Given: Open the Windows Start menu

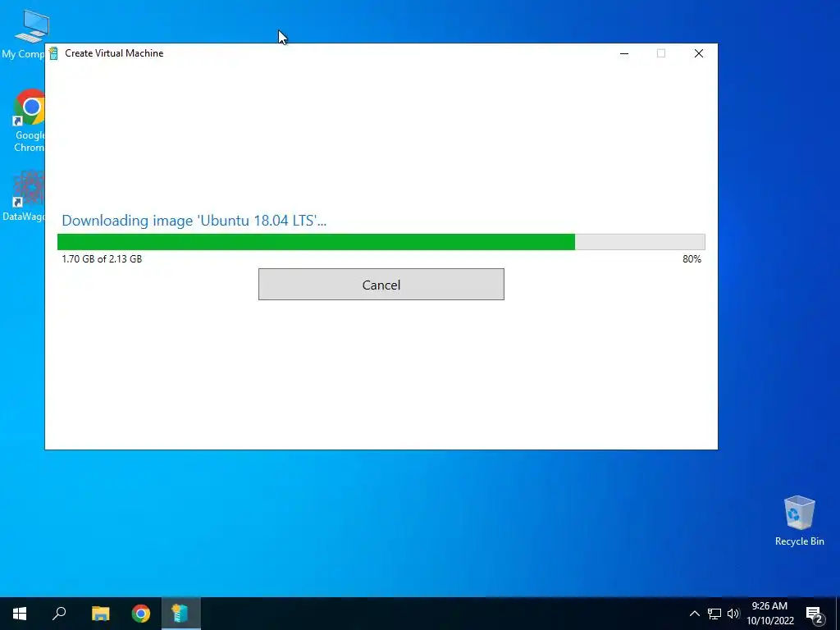Looking at the screenshot, I should pyautogui.click(x=20, y=614).
